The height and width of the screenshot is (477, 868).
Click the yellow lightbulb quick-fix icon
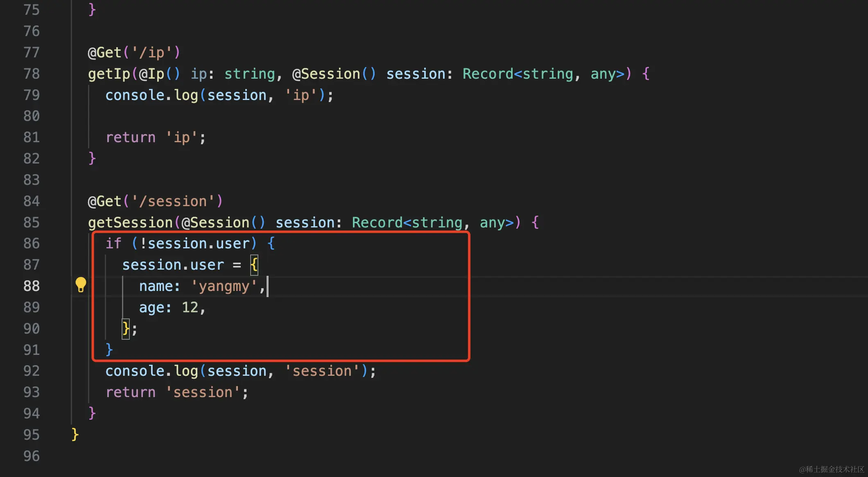click(81, 284)
